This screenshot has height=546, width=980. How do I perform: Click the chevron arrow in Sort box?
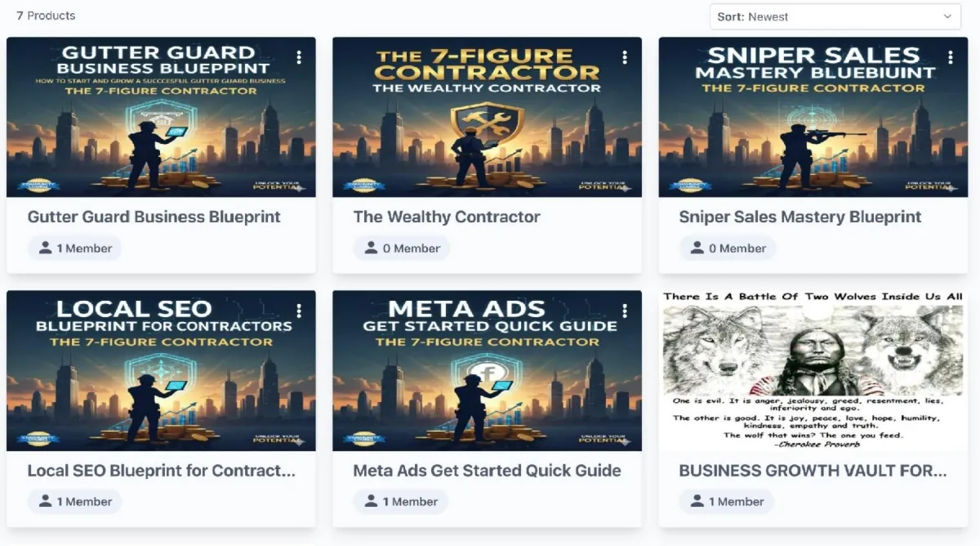click(x=947, y=16)
